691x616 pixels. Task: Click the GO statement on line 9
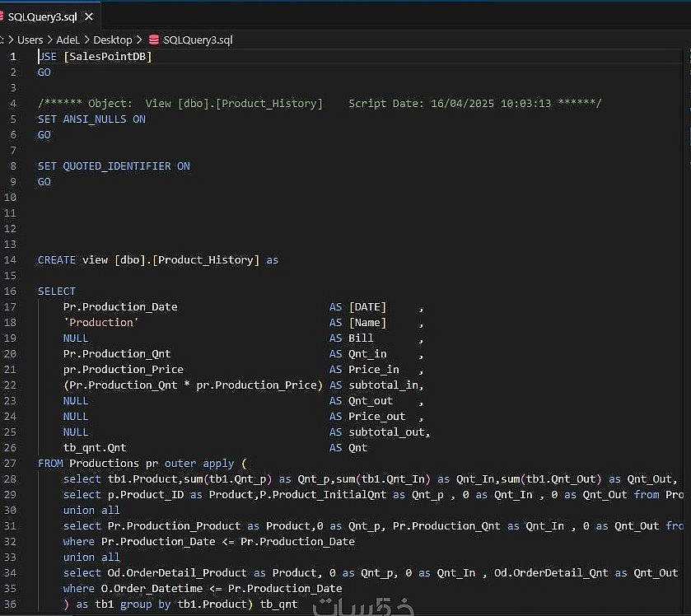(x=44, y=182)
